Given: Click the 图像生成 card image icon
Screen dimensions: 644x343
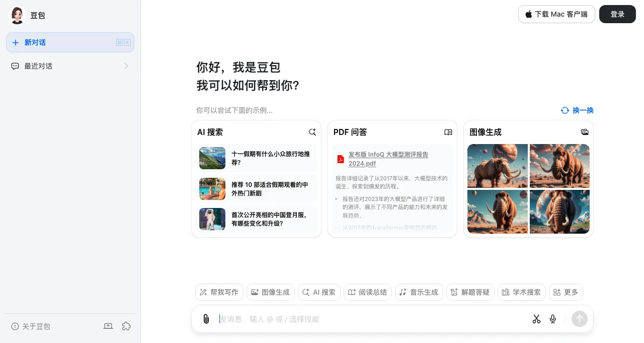Looking at the screenshot, I should 585,132.
